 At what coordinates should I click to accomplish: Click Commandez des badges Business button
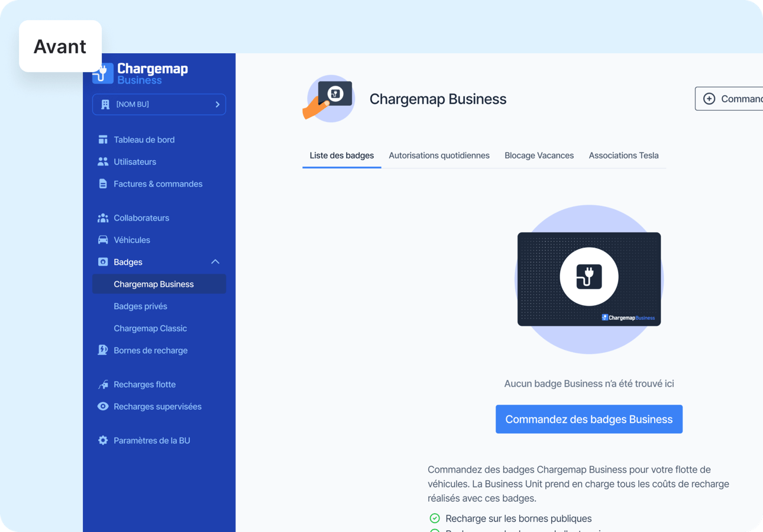[x=589, y=419]
